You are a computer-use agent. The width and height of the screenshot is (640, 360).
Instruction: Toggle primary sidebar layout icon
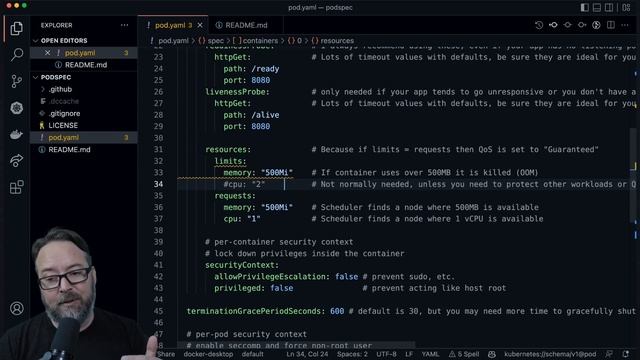click(x=584, y=7)
